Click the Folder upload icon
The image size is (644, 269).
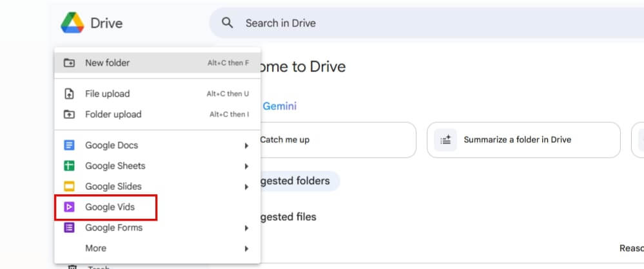[69, 115]
